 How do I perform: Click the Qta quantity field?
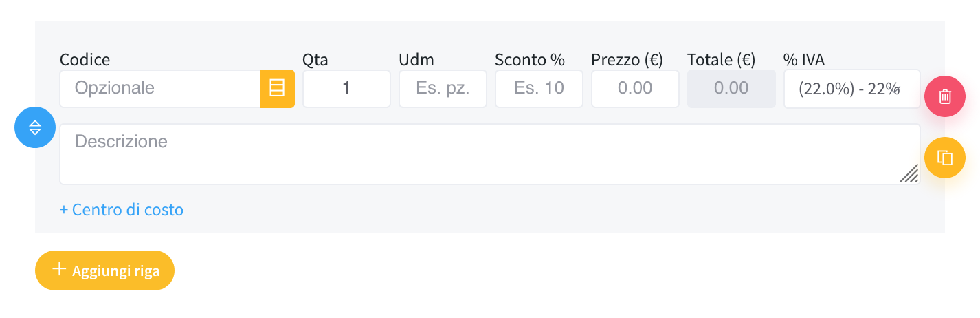(x=346, y=89)
